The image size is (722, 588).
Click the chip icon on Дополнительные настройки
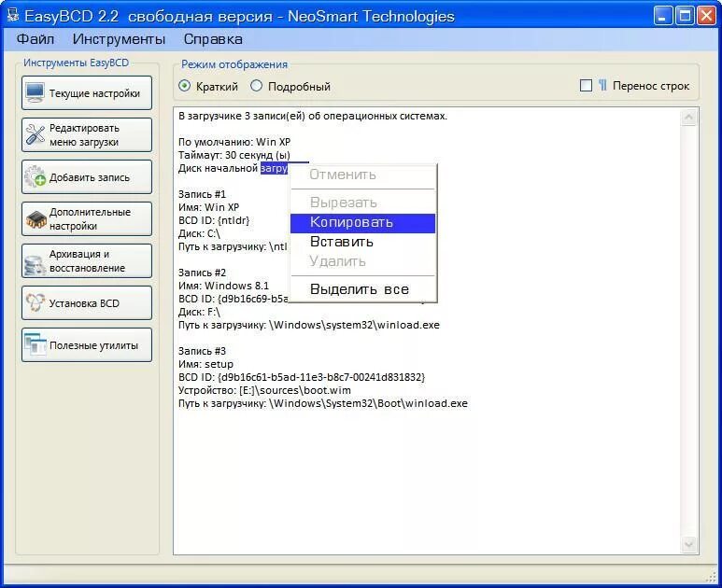[35, 219]
